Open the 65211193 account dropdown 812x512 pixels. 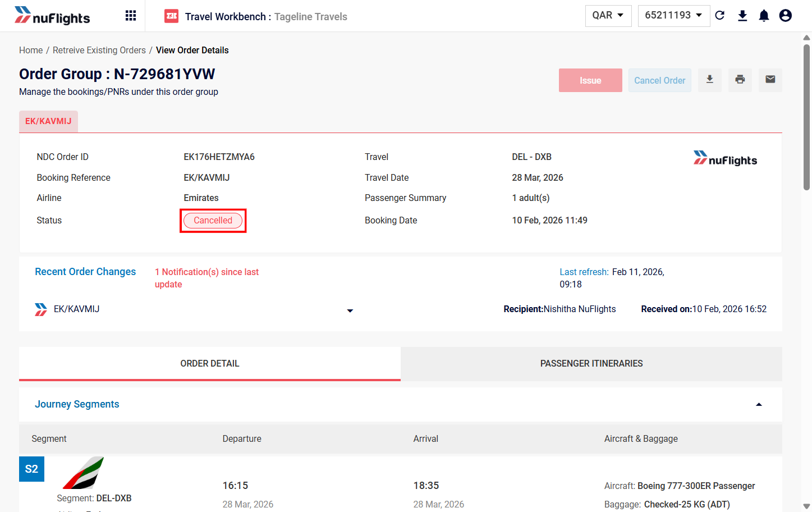(x=673, y=16)
